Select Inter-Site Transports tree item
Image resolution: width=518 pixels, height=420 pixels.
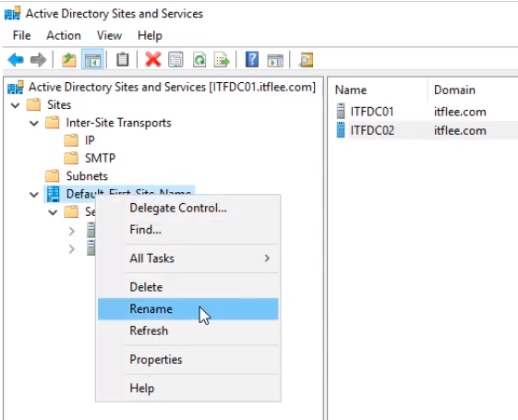point(118,123)
